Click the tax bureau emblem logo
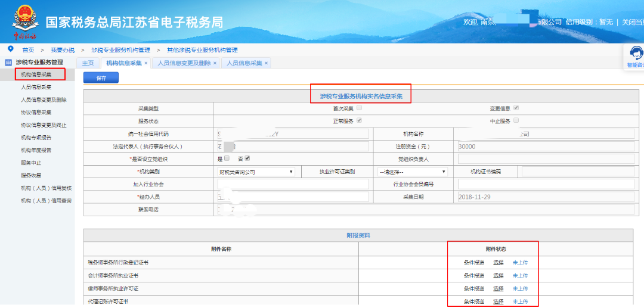This screenshot has width=644, height=308. click(x=24, y=21)
